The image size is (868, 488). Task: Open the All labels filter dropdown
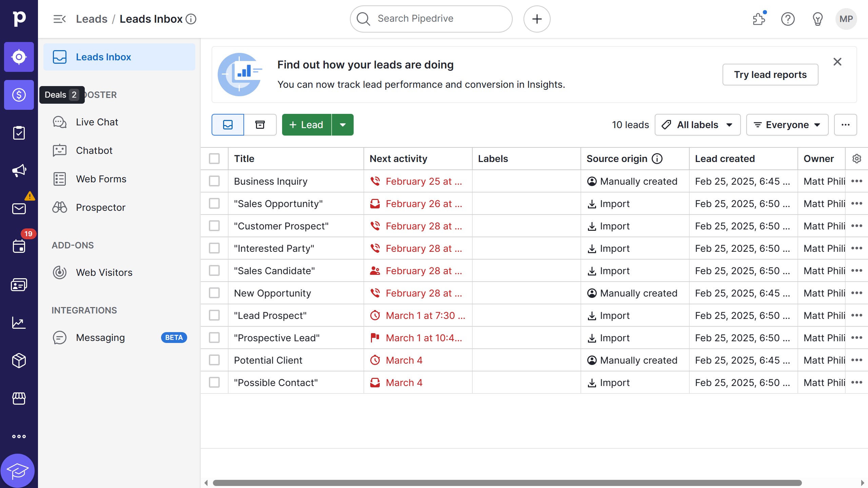tap(697, 125)
